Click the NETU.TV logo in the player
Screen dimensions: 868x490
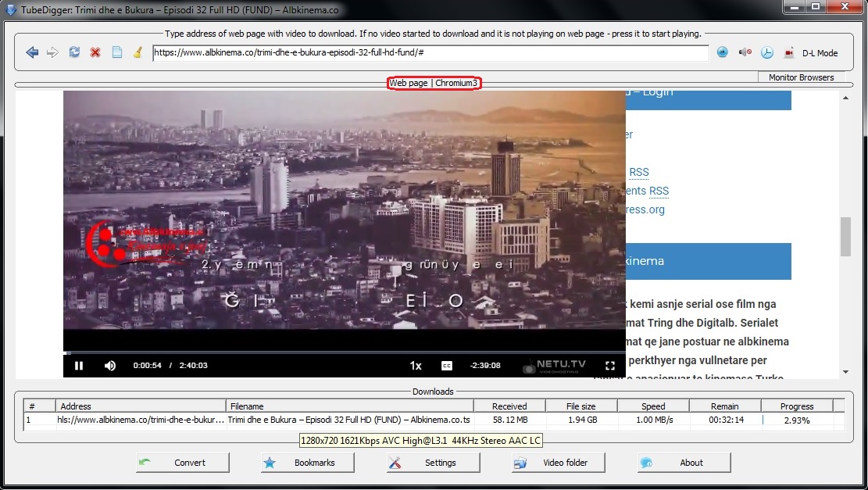coord(554,366)
